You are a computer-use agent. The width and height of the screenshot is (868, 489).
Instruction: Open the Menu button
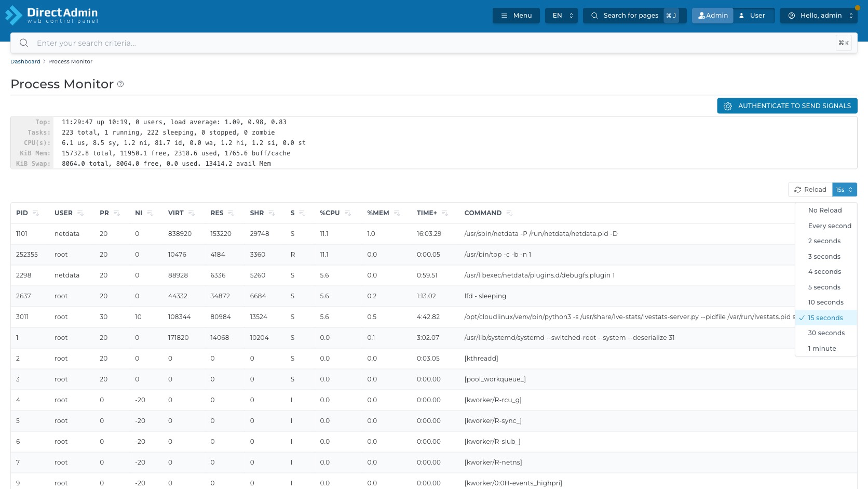pos(516,16)
